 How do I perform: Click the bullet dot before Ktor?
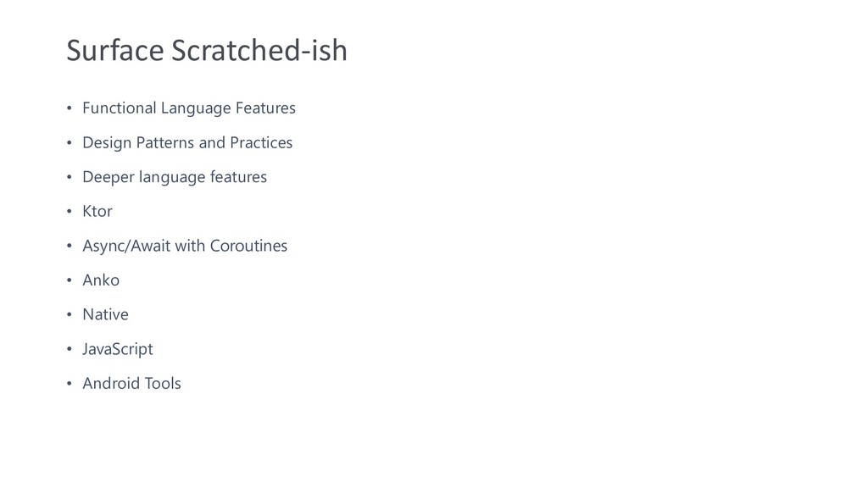point(70,211)
